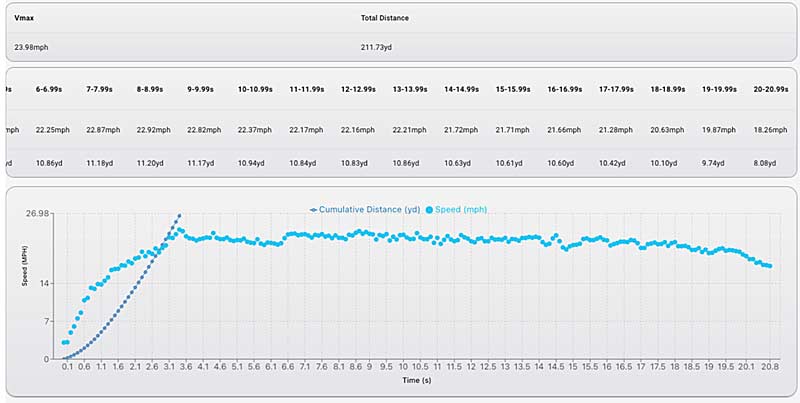Select the 19.87mph speed cell

click(719, 130)
